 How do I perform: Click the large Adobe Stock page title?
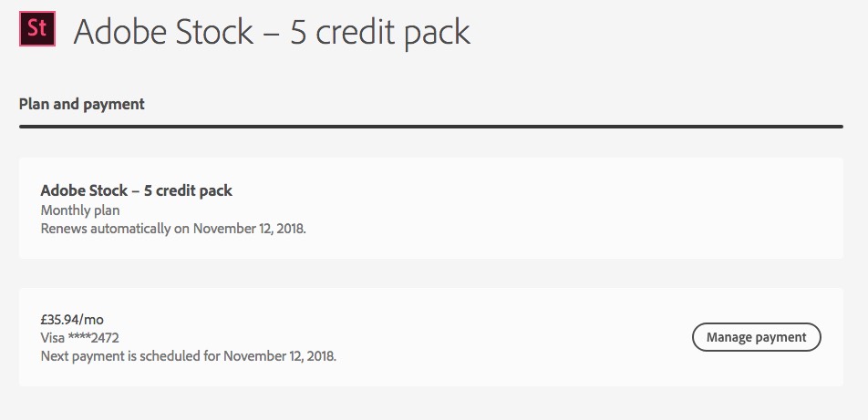272,32
